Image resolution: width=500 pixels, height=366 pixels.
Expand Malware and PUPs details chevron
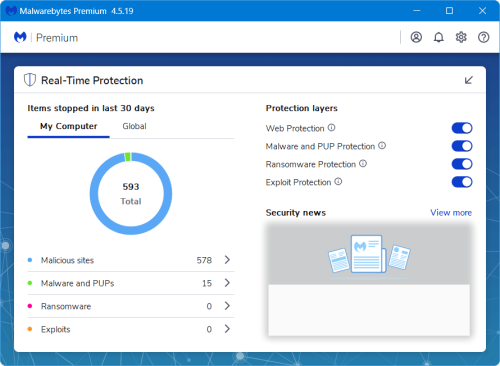pyautogui.click(x=227, y=283)
